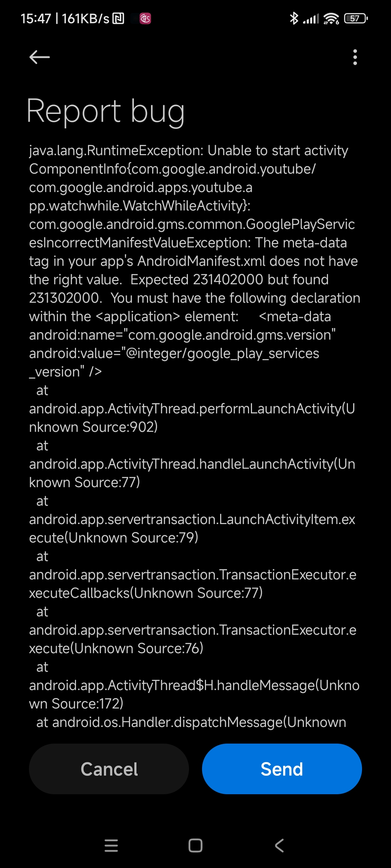Tap the NFC status icon
This screenshot has width=391, height=868.
pyautogui.click(x=118, y=18)
